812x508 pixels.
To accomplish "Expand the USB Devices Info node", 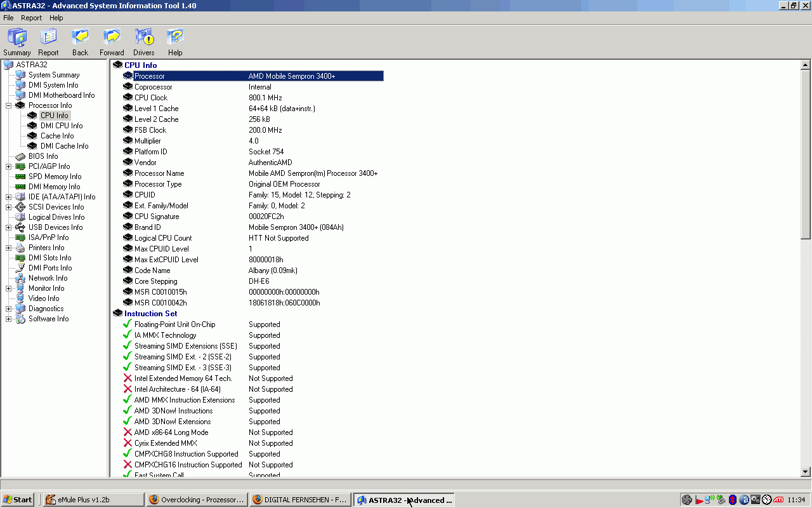I will click(9, 227).
